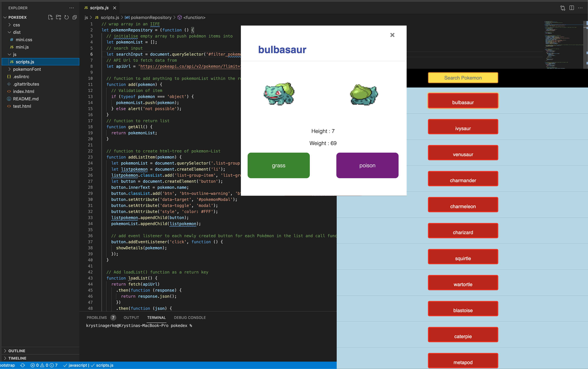The height and width of the screenshot is (369, 588).
Task: Create a new folder in POKEDEX explorer
Action: [58, 17]
